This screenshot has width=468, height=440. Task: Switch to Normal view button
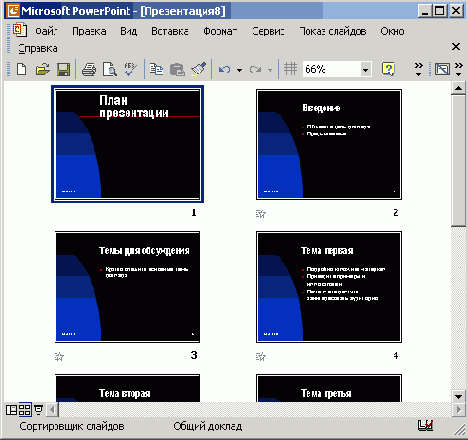11,410
